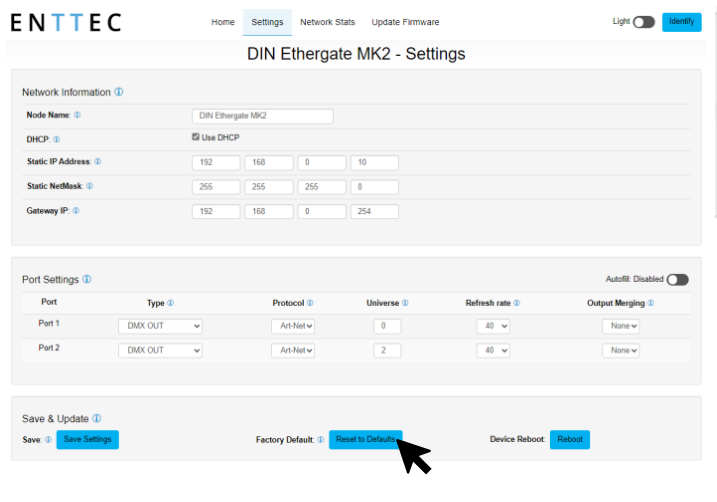717x502 pixels.
Task: Click the Static NetMask first octet field
Action: point(216,187)
